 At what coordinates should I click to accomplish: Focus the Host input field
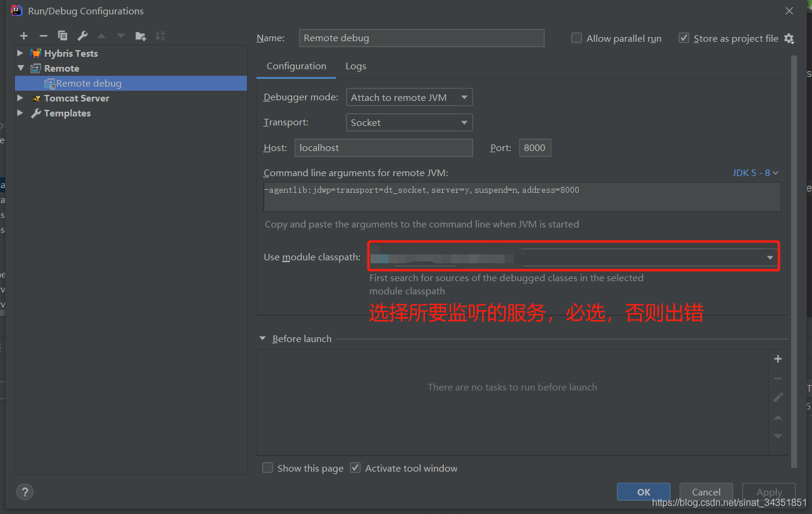384,147
